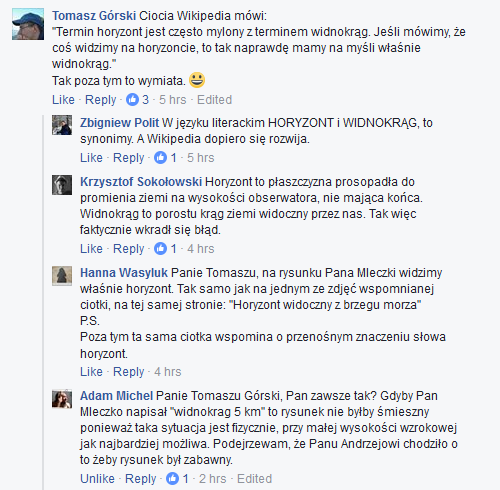Open Hanna Wasyluk's avatar thumbnail

tap(62, 276)
